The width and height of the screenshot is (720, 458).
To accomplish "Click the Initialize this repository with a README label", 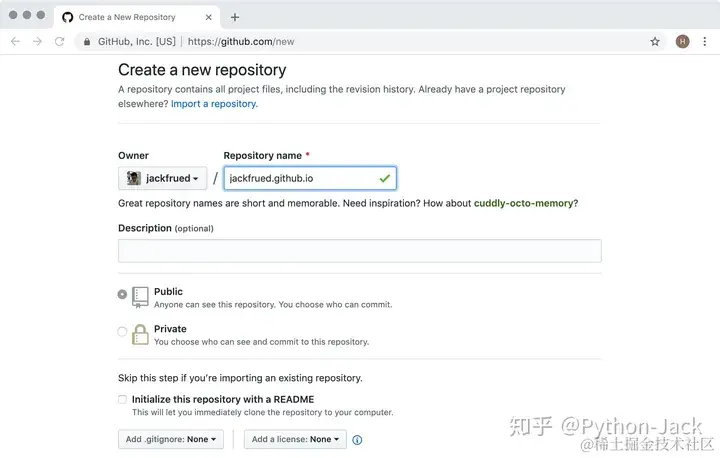I will (x=223, y=399).
